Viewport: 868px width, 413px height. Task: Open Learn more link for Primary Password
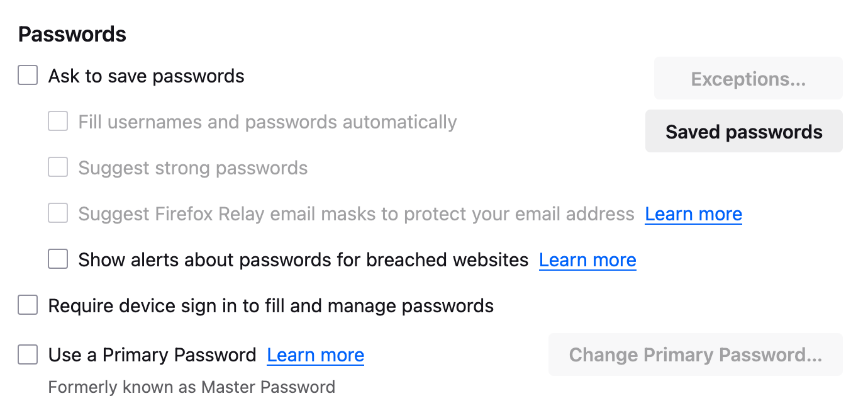pos(315,355)
